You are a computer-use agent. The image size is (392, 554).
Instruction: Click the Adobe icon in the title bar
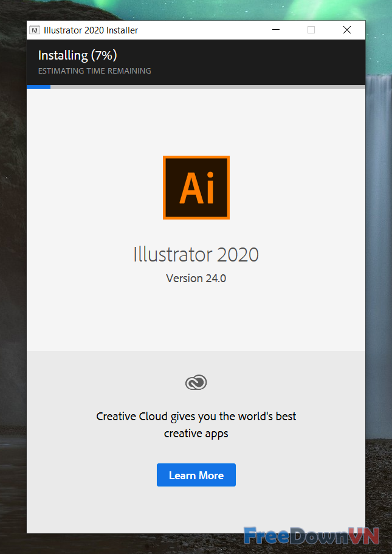pos(35,30)
